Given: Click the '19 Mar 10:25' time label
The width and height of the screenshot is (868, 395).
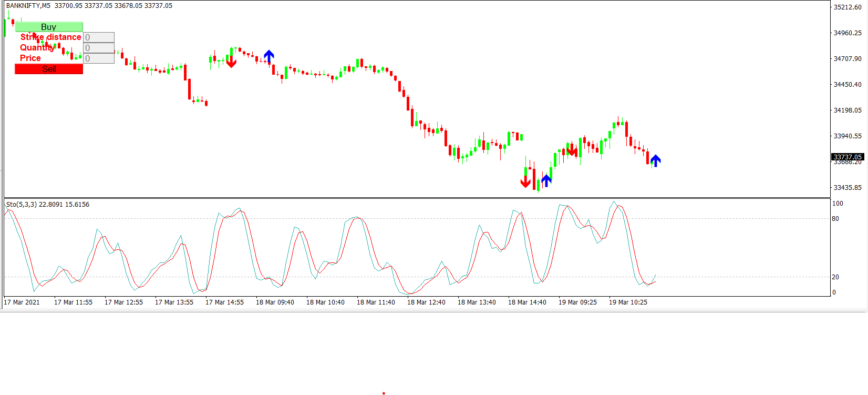Looking at the screenshot, I should tap(628, 302).
